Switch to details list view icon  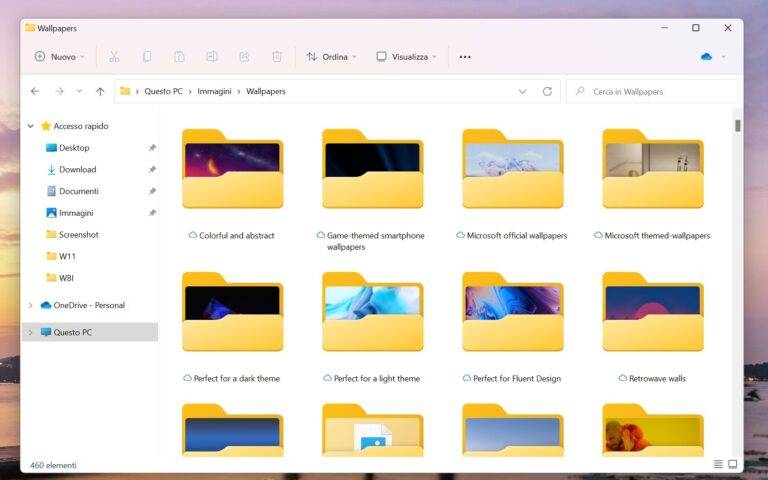(x=718, y=464)
